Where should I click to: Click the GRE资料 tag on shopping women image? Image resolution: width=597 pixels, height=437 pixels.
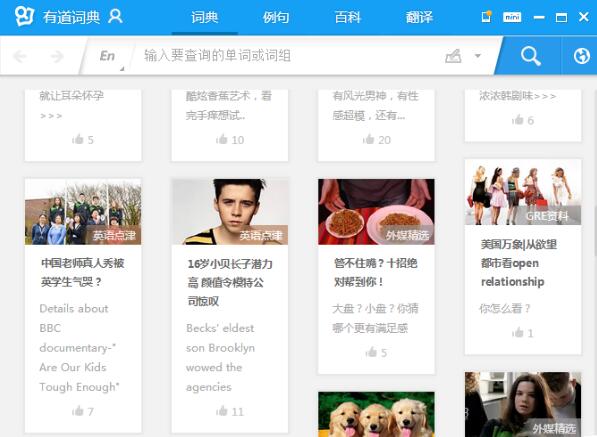click(547, 216)
